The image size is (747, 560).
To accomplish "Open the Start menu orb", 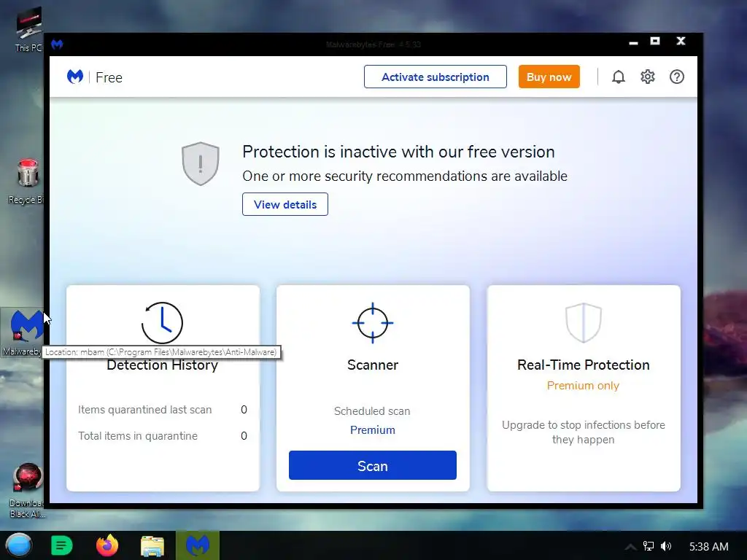I will pos(18,545).
